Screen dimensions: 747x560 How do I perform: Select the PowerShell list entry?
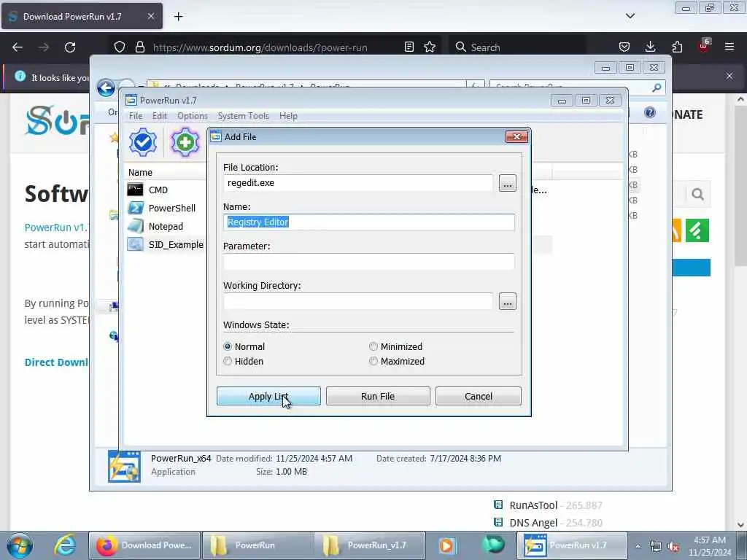[x=171, y=208]
